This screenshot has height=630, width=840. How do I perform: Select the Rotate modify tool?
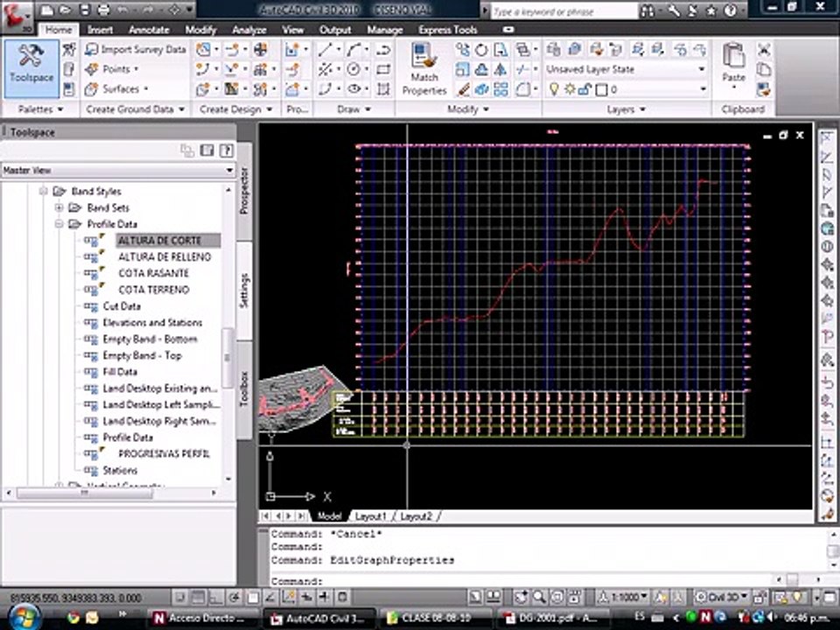[x=481, y=50]
